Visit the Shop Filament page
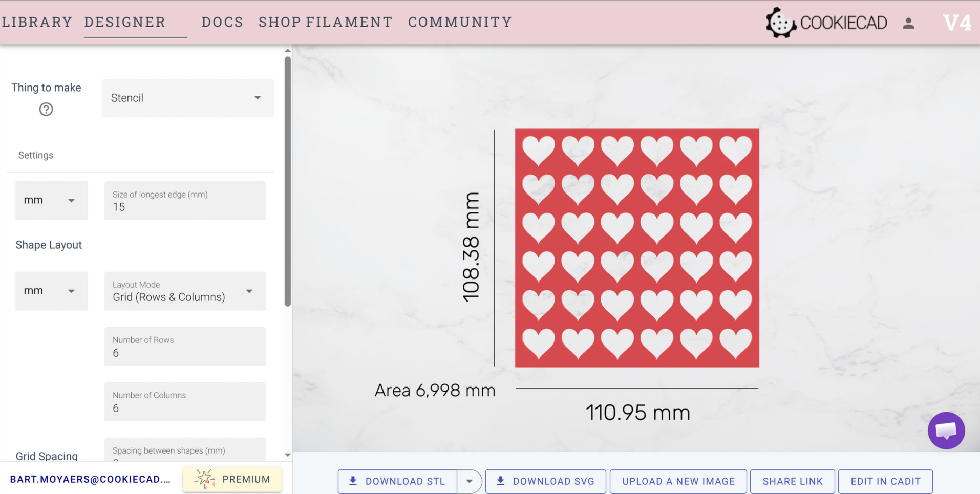980x494 pixels. 325,22
